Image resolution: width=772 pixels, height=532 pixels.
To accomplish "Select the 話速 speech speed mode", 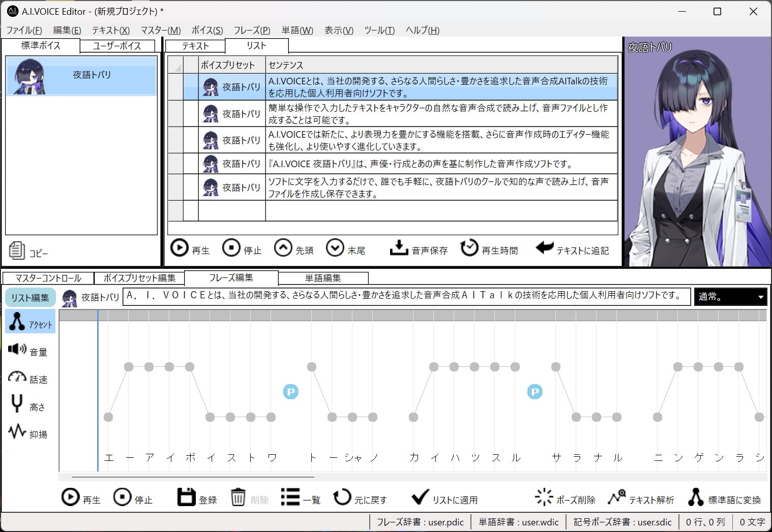I will (x=28, y=378).
